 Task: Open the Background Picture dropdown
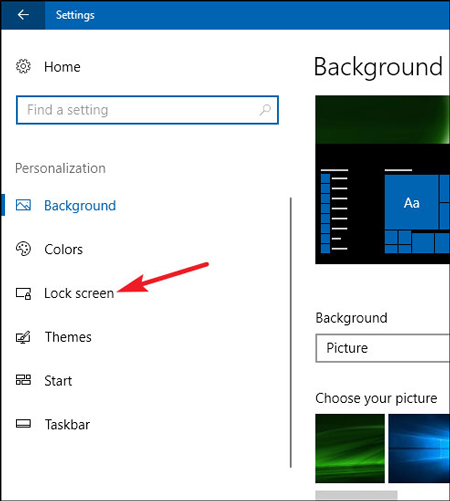(383, 348)
